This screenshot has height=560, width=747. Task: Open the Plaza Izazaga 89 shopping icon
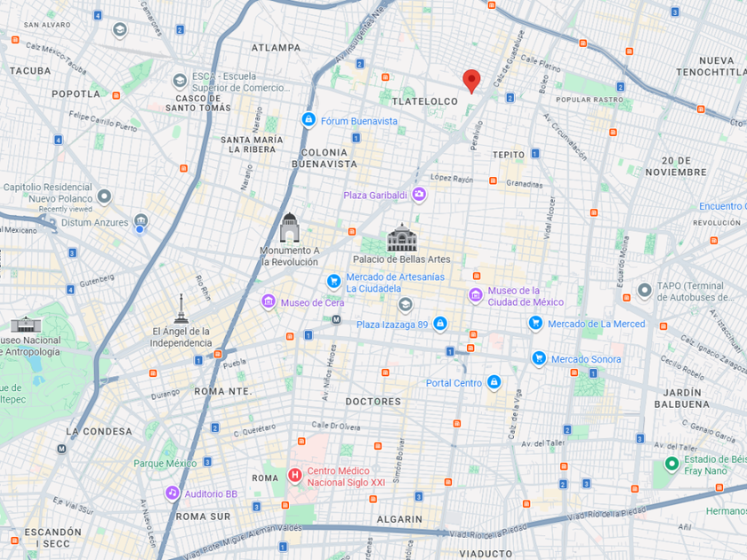(x=440, y=324)
